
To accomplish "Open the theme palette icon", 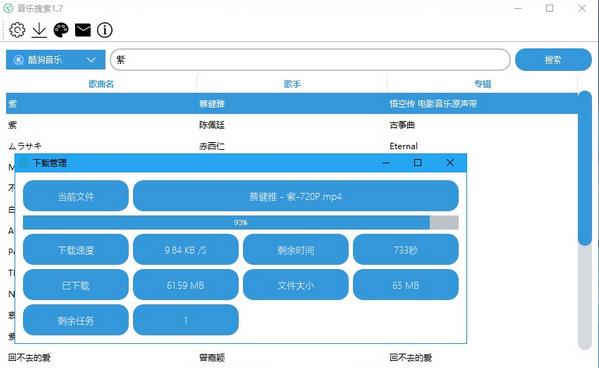I will click(x=61, y=30).
